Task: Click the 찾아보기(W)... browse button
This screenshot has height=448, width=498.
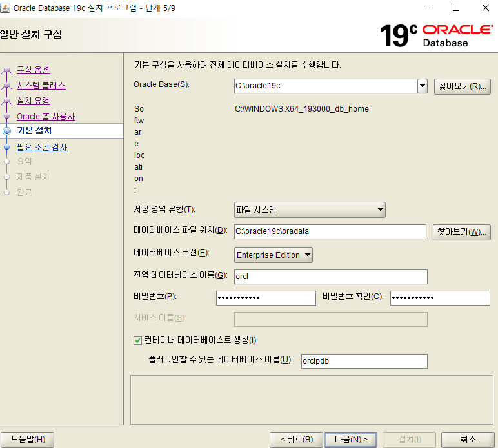Action: 462,232
